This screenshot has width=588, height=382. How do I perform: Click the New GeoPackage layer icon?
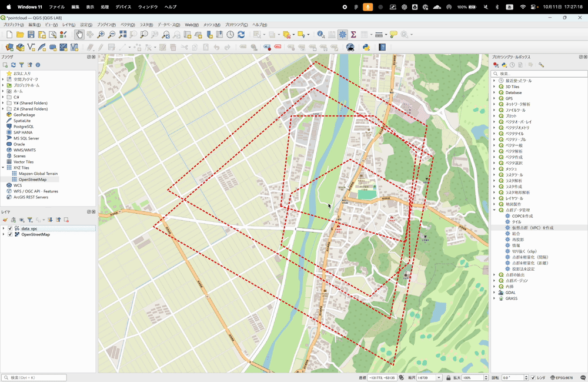click(x=20, y=47)
